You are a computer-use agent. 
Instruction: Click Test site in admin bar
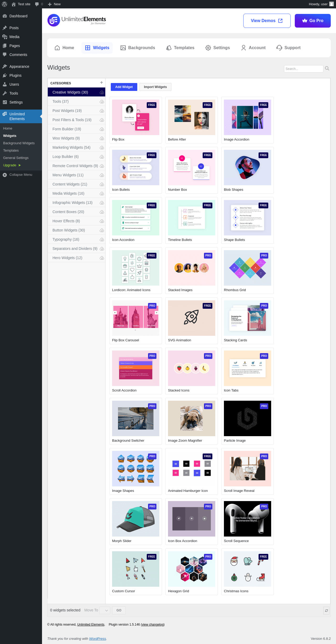[x=21, y=4]
